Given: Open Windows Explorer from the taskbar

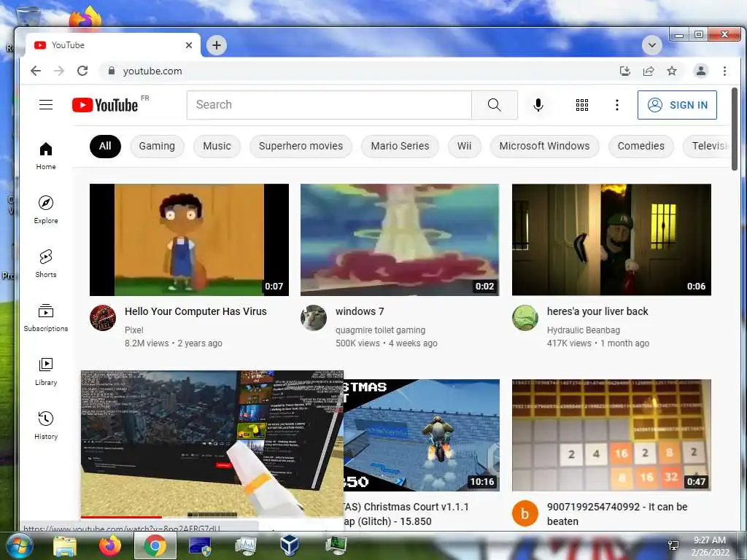Looking at the screenshot, I should (x=65, y=546).
